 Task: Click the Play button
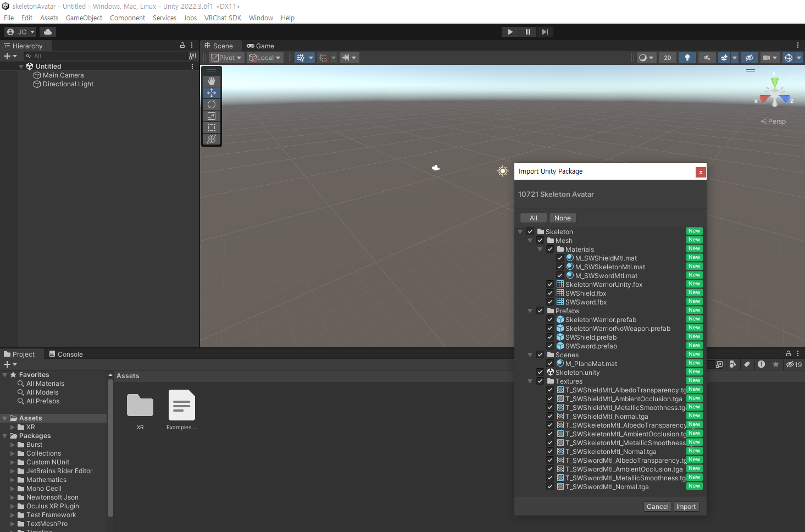(x=510, y=32)
